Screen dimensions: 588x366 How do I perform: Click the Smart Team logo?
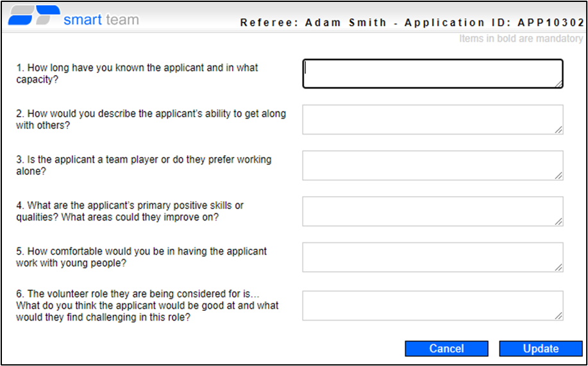point(73,17)
